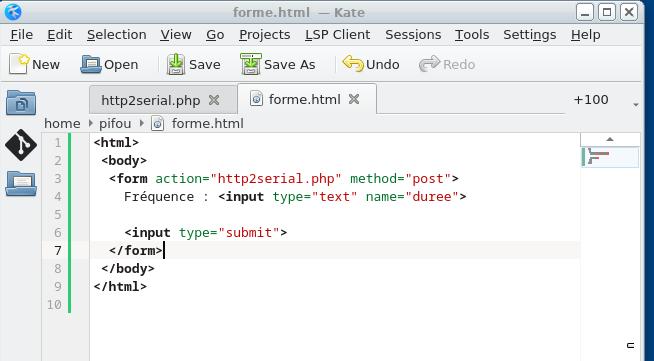Click the document icon on forme.html tab
The height and width of the screenshot is (361, 654).
click(x=256, y=99)
